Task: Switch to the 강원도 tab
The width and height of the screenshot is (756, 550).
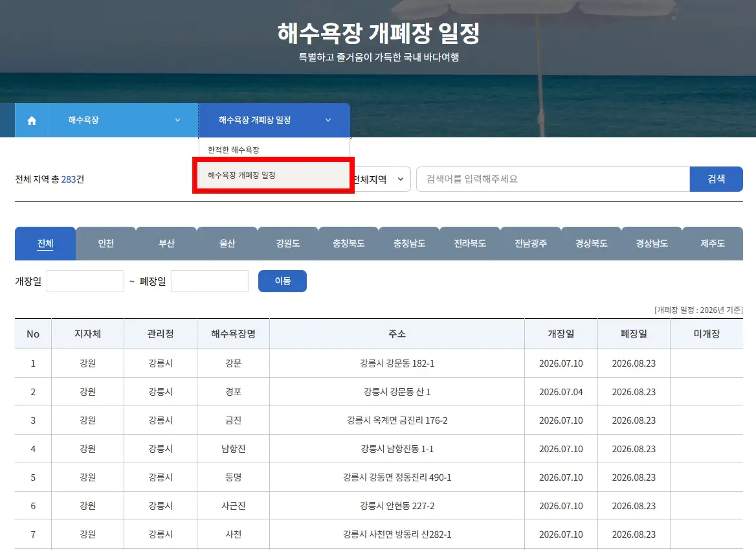Action: pyautogui.click(x=288, y=244)
